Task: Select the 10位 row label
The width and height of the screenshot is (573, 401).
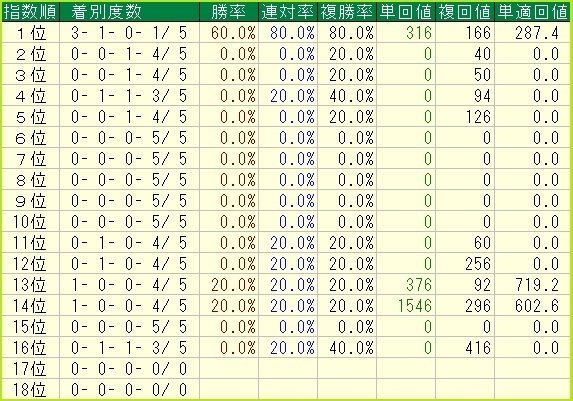Action: click(x=30, y=222)
